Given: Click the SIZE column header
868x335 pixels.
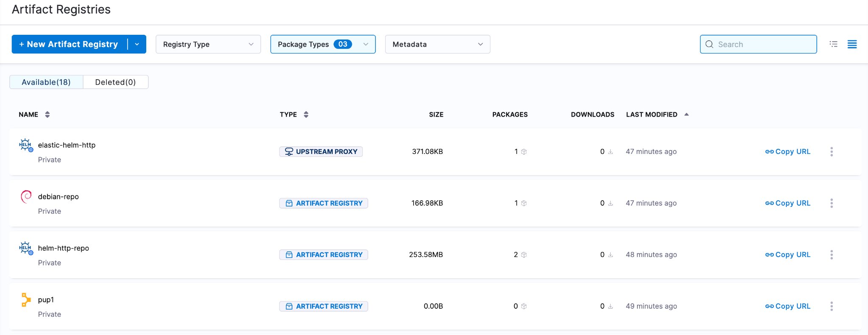Looking at the screenshot, I should (436, 114).
